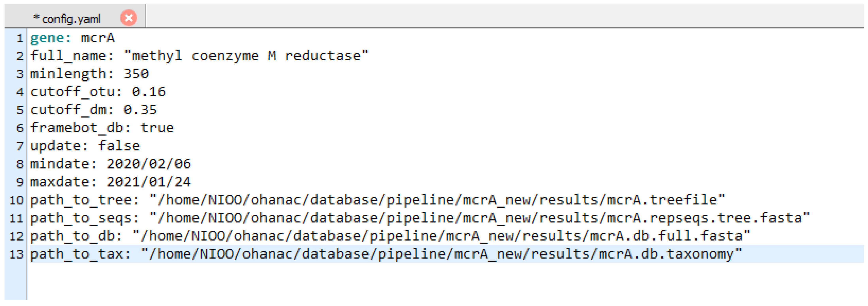
Task: Click the framebot_db true value
Action: pos(157,128)
